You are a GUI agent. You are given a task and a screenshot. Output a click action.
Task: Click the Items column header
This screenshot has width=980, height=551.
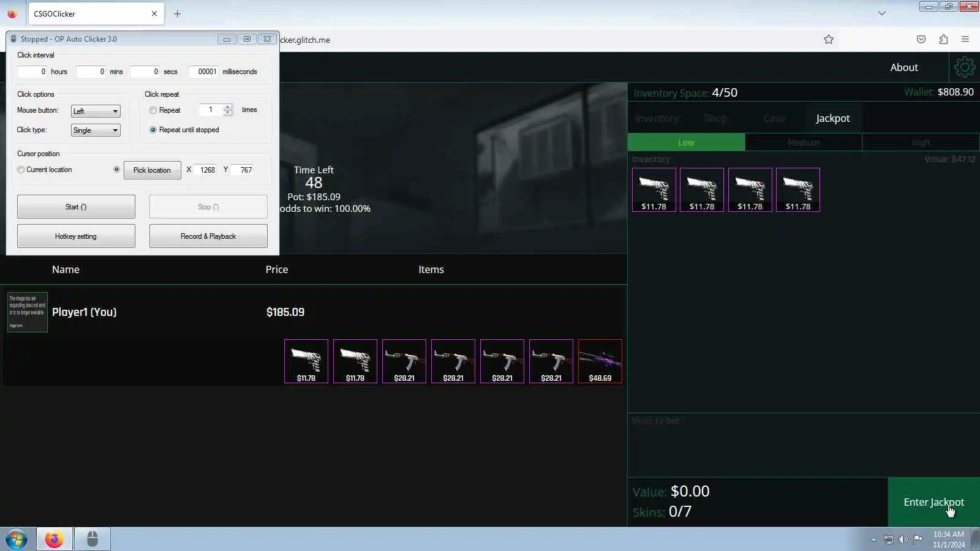click(431, 269)
